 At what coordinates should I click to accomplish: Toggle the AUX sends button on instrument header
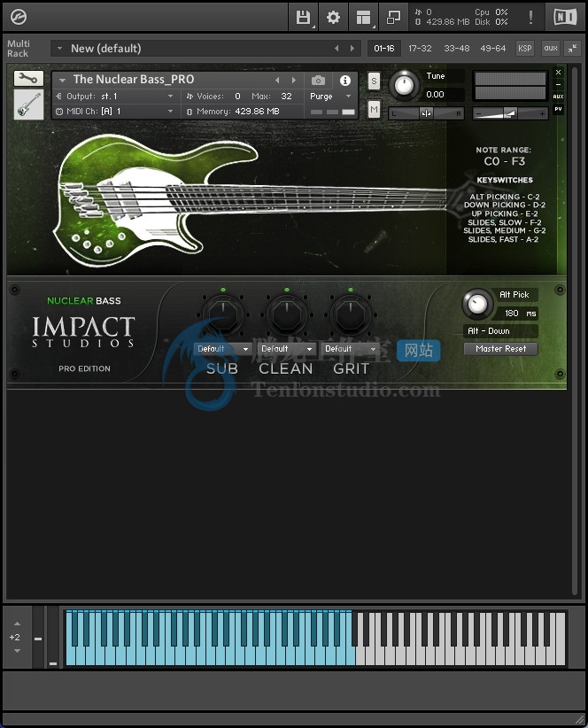(x=558, y=97)
